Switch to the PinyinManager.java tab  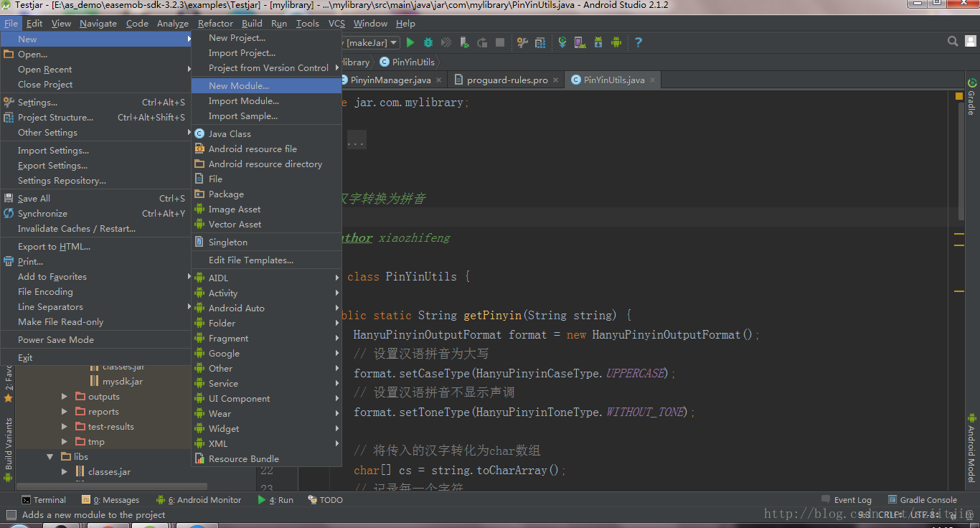[391, 80]
